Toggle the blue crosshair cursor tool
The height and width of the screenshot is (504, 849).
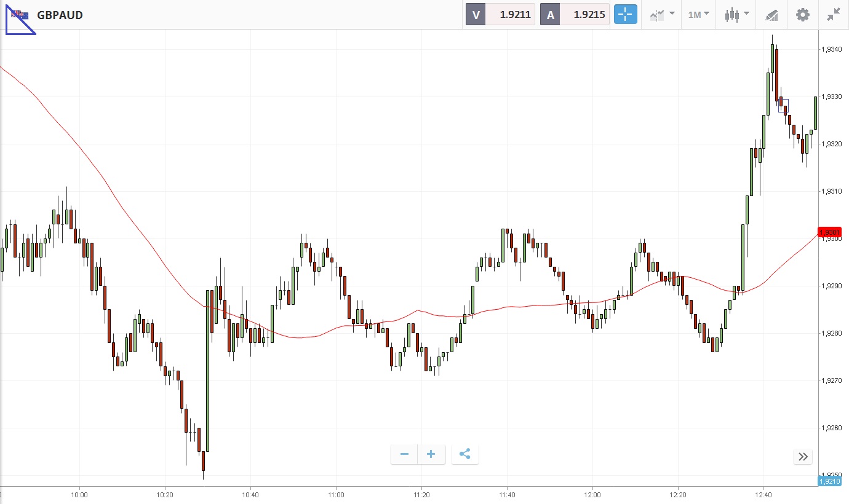click(x=625, y=15)
